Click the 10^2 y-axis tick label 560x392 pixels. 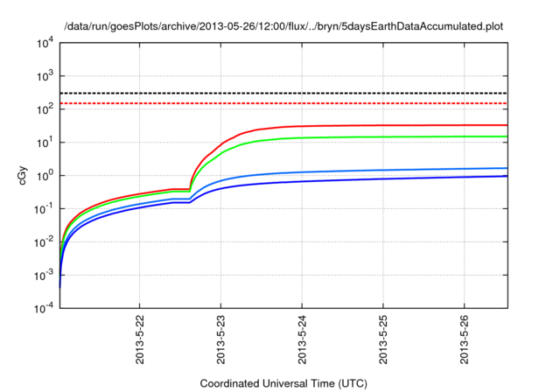[x=45, y=108]
